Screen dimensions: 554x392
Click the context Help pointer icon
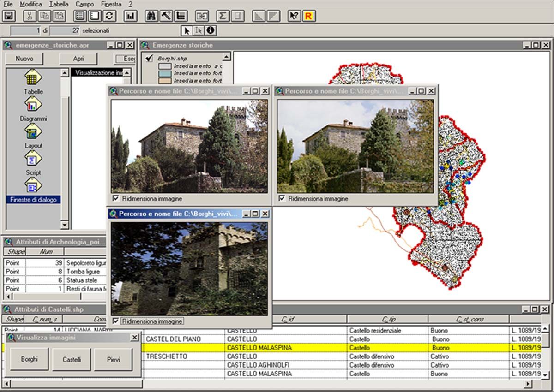295,16
